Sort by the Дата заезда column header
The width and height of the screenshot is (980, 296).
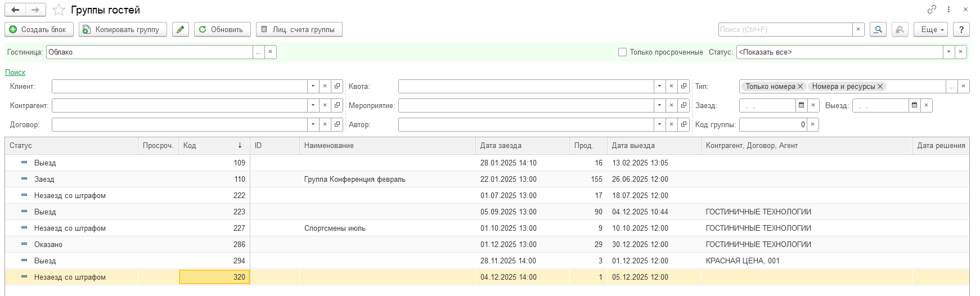523,145
